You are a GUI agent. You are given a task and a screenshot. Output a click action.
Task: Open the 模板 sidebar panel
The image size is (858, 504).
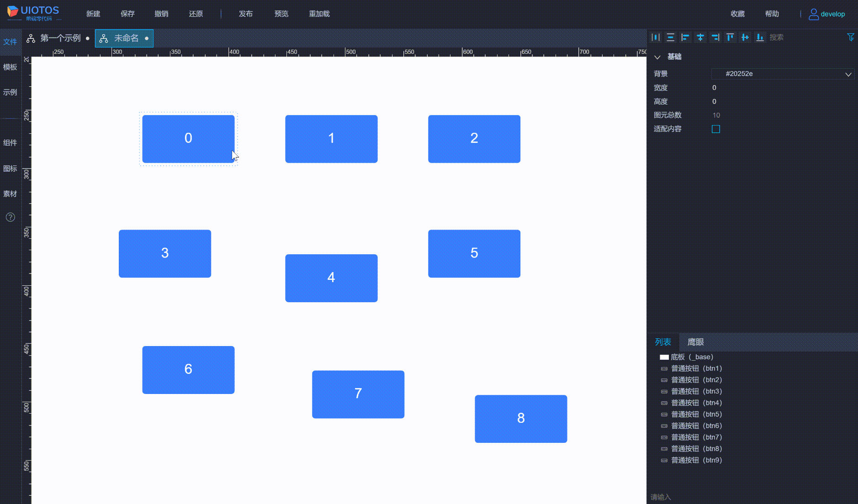point(10,67)
